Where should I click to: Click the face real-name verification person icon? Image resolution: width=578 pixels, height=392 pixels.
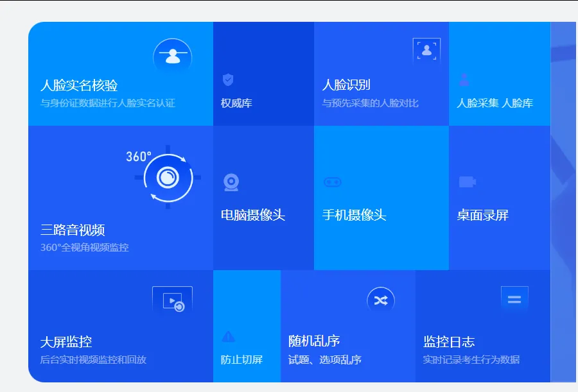click(x=172, y=56)
